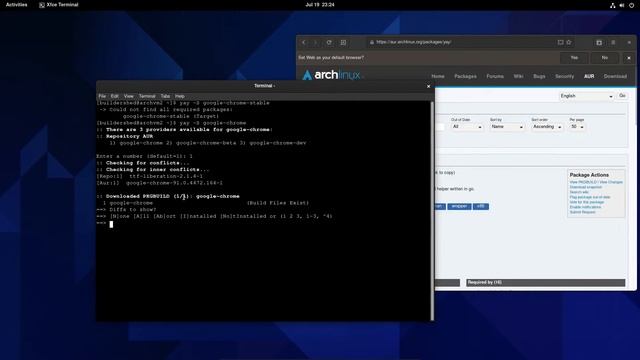This screenshot has width=640, height=360.
Task: Click the network icon in the top bar
Action: [612, 5]
